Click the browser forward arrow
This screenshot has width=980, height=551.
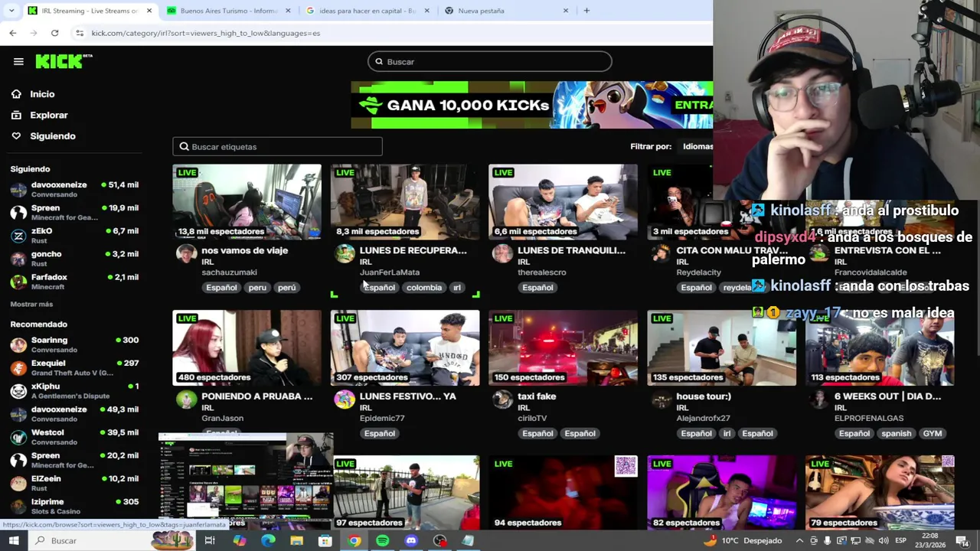click(34, 33)
